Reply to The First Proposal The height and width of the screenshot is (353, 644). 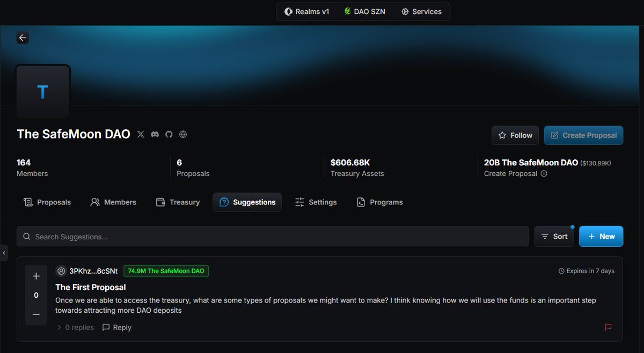[x=117, y=327]
